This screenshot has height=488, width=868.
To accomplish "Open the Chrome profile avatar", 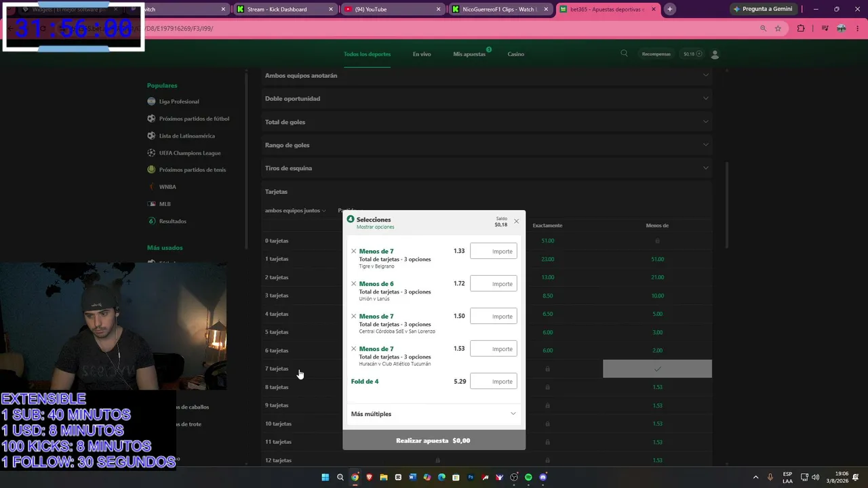I will [x=842, y=28].
